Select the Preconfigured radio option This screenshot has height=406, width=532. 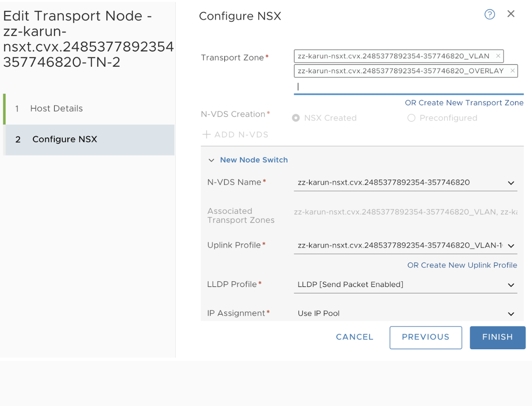tap(411, 118)
